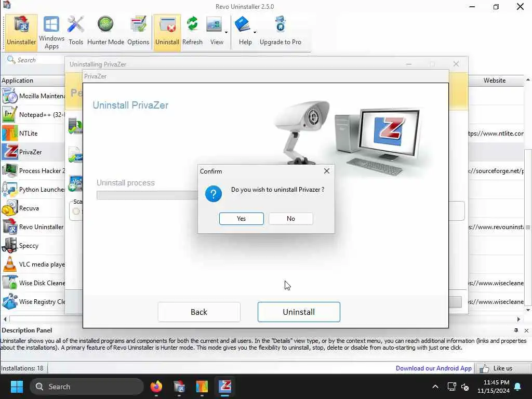Open the notifications bell icon
The height and width of the screenshot is (399, 532).
coord(518,387)
